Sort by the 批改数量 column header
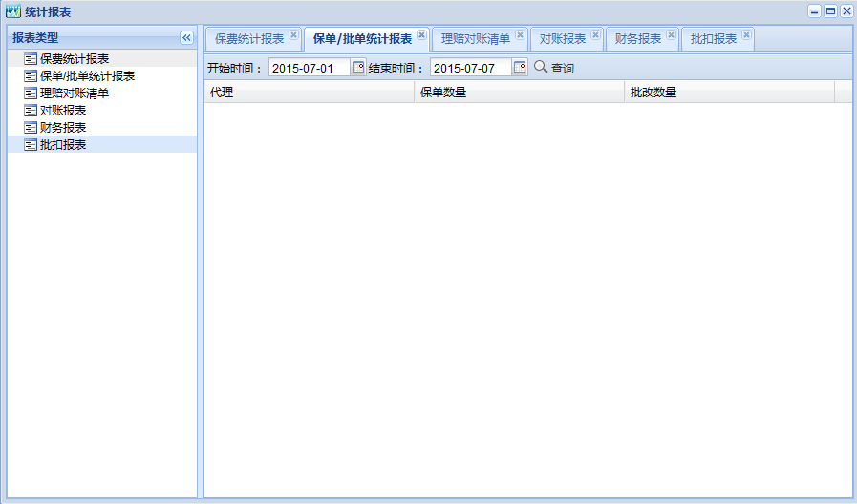This screenshot has height=504, width=857. pyautogui.click(x=730, y=93)
